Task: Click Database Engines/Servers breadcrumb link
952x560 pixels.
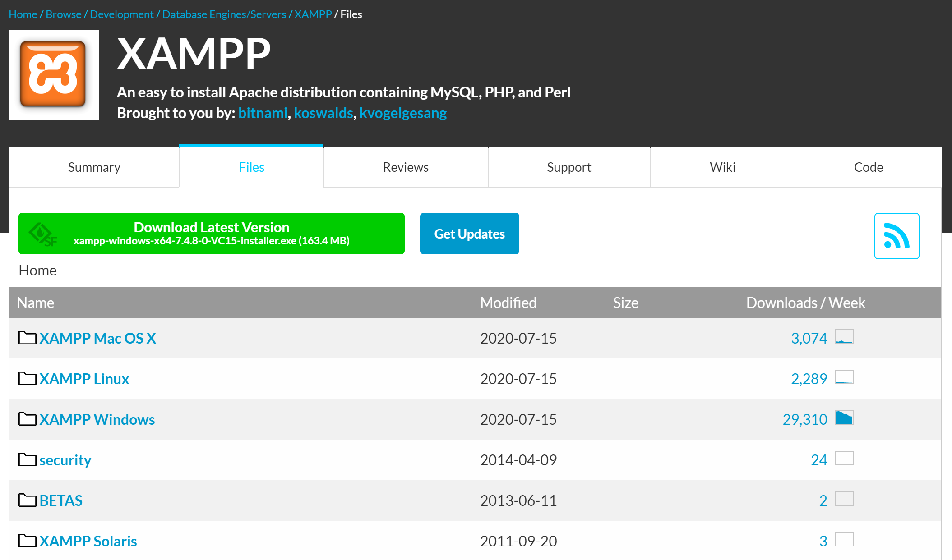Action: coord(224,14)
